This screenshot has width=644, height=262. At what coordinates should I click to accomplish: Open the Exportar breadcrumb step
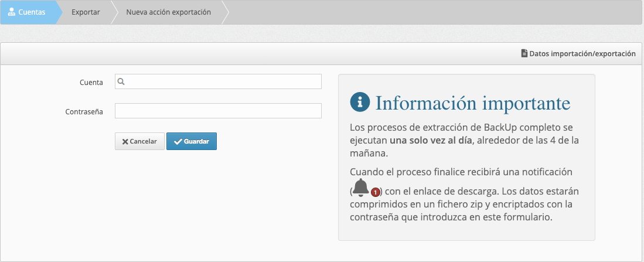[x=86, y=12]
